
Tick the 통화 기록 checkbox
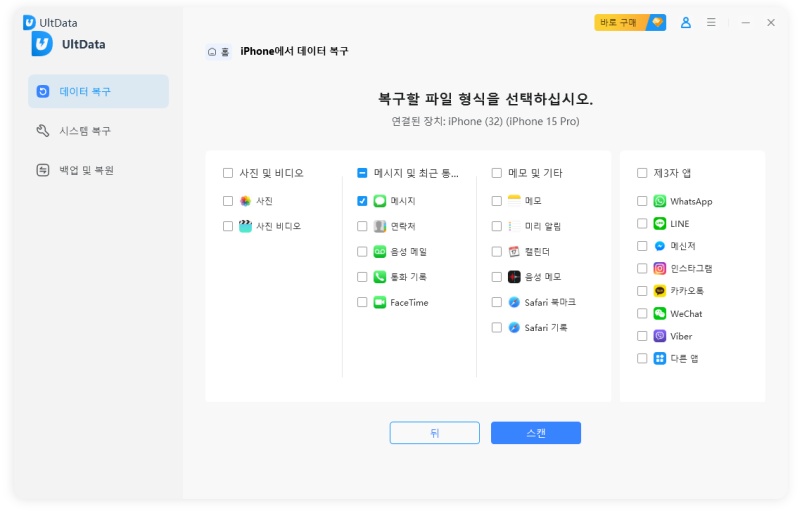(x=362, y=277)
